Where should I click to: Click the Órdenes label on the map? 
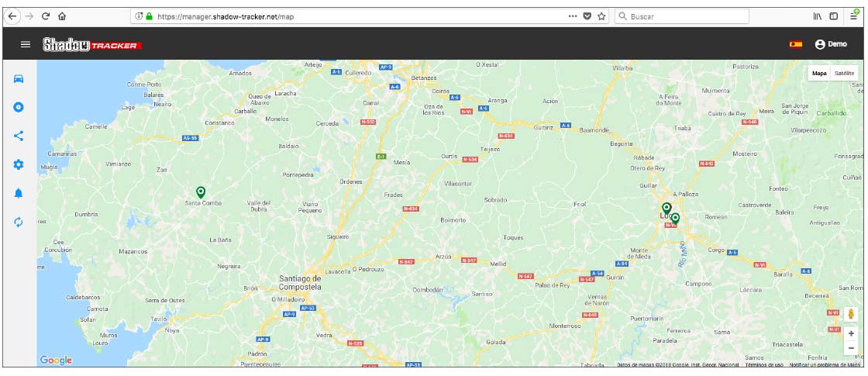[x=352, y=181]
